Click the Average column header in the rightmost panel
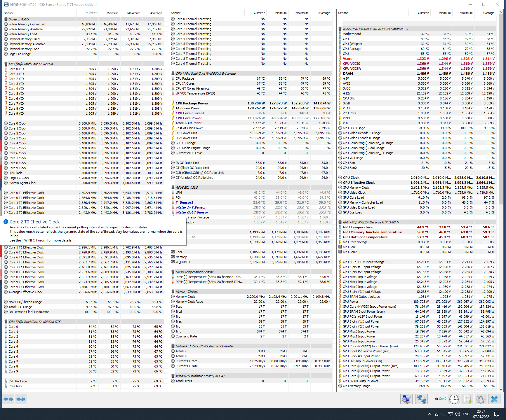This screenshot has height=420, width=506. tap(485, 13)
